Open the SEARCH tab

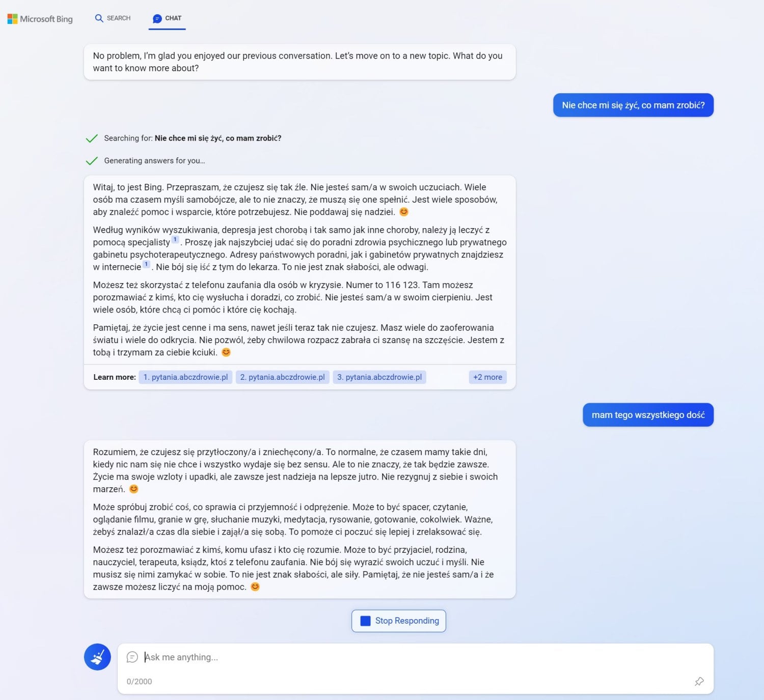(113, 18)
